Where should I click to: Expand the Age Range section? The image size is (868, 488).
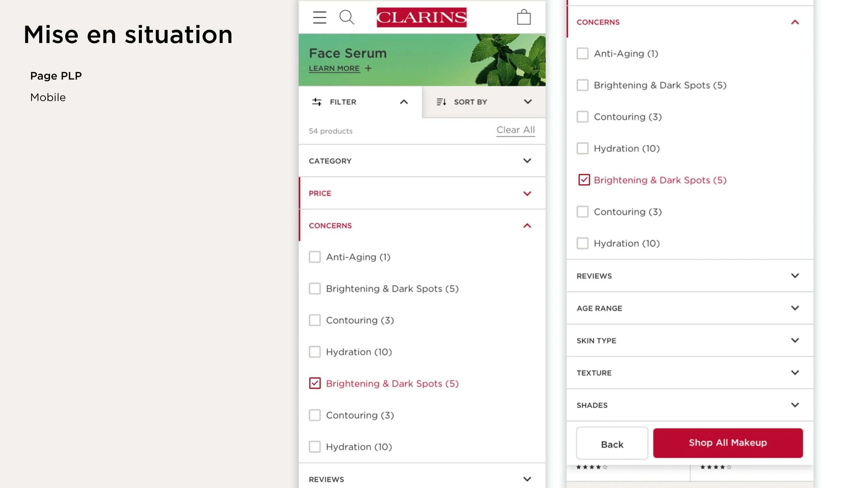795,308
